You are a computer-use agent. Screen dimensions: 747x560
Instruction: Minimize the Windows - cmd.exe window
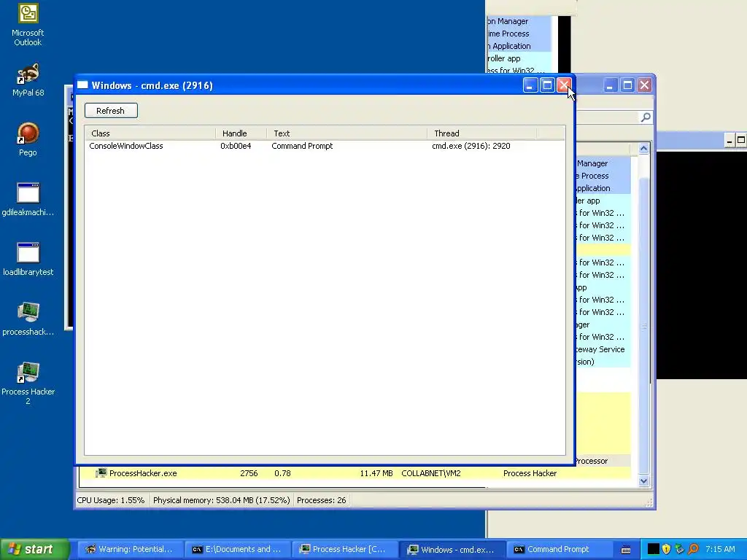[530, 85]
